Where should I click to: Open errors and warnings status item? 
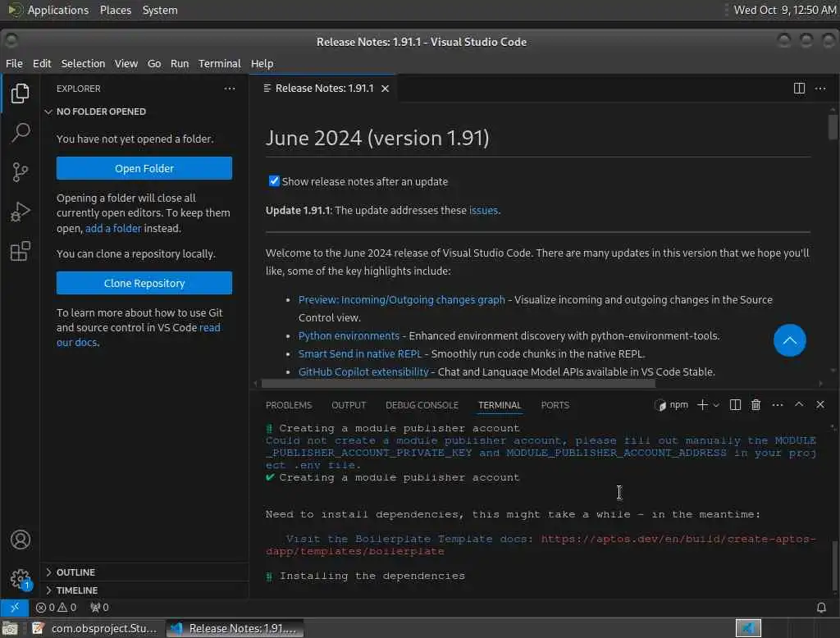coord(56,608)
